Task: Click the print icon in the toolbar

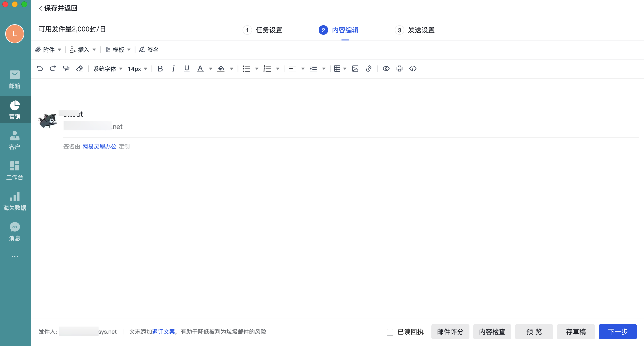Action: (399, 69)
